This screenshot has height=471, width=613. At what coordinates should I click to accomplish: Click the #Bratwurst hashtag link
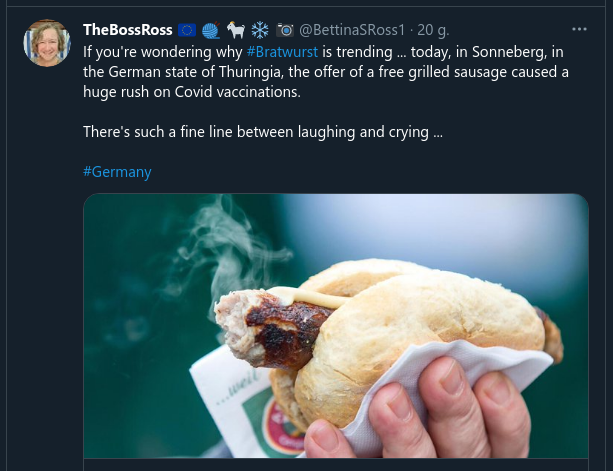click(x=282, y=51)
